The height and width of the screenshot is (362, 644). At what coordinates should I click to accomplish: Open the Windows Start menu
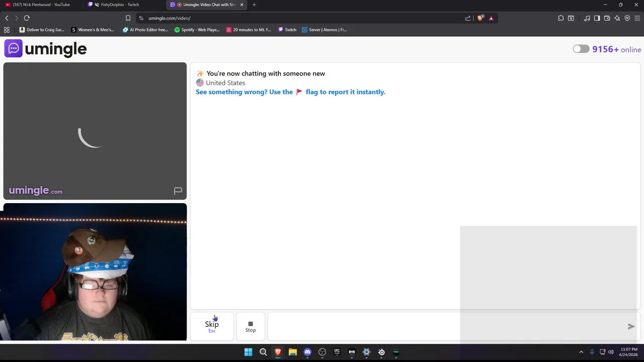(248, 352)
